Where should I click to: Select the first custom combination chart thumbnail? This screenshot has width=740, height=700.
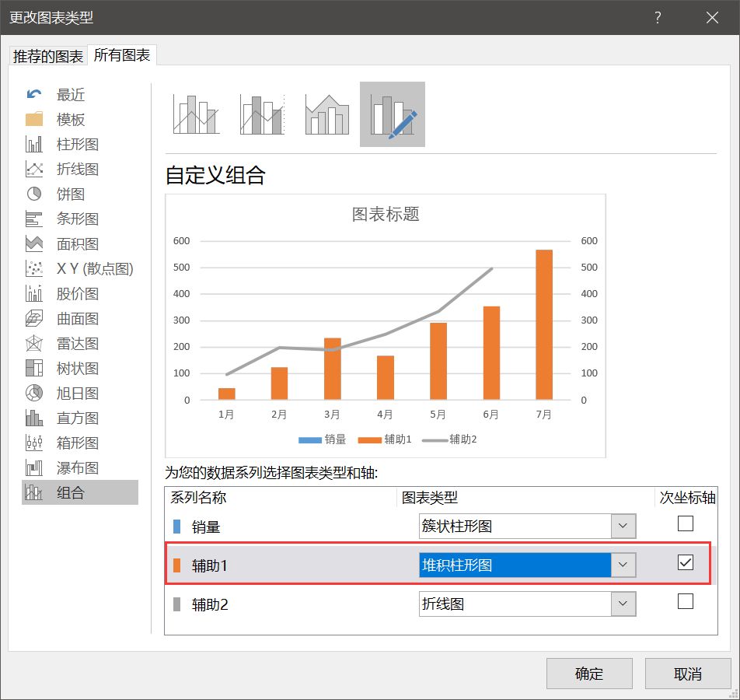coord(195,114)
